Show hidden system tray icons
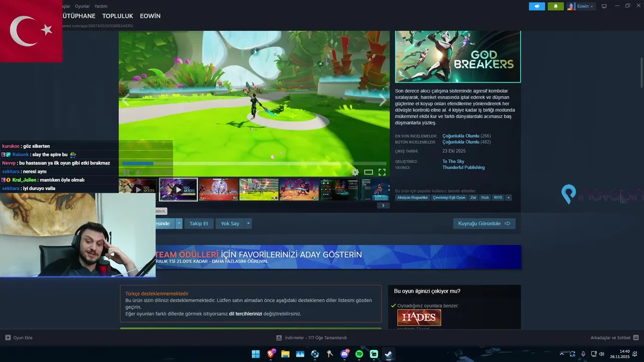644x362 pixels. point(562,354)
